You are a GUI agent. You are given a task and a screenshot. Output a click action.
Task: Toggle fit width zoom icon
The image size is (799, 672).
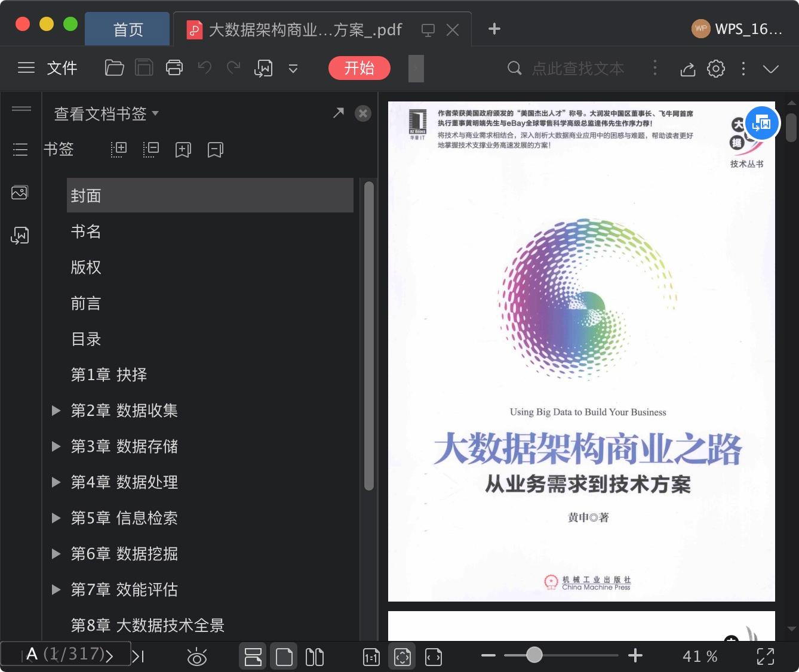(434, 657)
